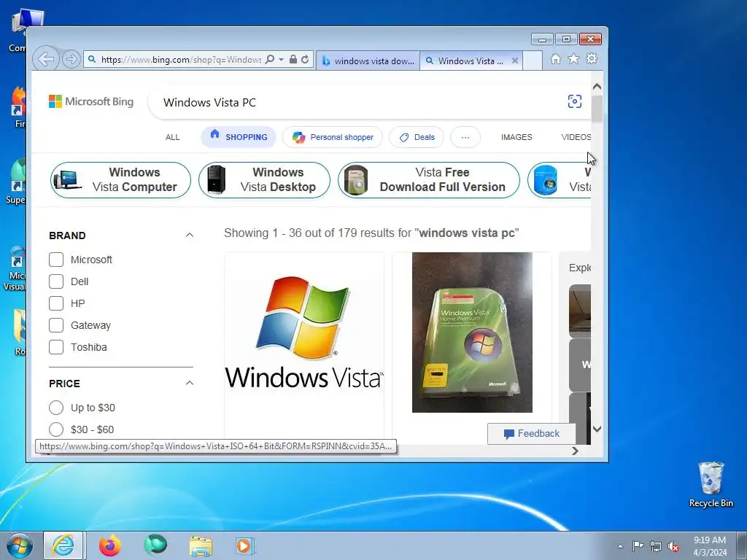Switch to the IMAGES tab
Image resolution: width=747 pixels, height=560 pixels.
516,137
